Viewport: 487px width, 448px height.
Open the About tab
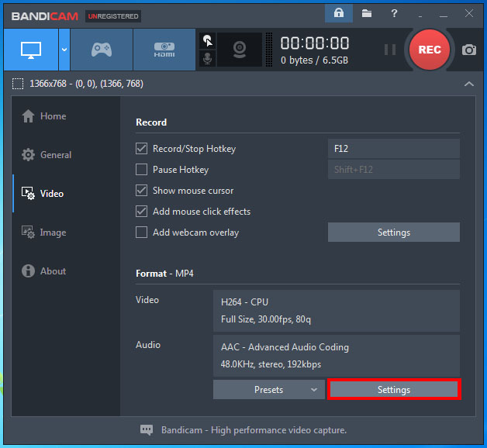click(43, 271)
